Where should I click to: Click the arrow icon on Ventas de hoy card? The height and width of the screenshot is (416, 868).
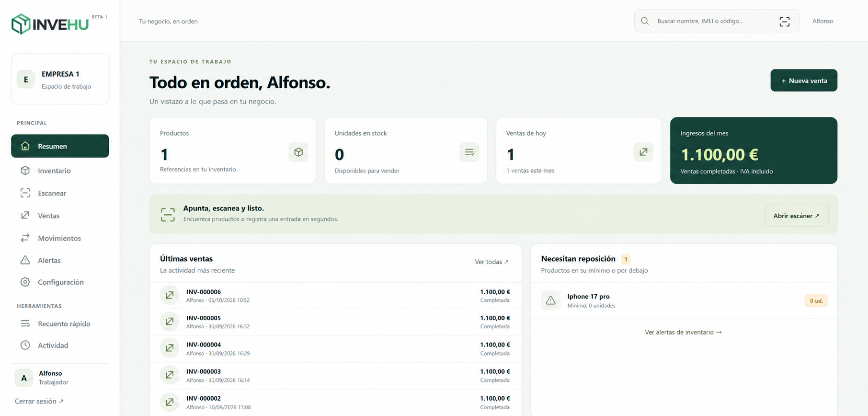pyautogui.click(x=643, y=152)
